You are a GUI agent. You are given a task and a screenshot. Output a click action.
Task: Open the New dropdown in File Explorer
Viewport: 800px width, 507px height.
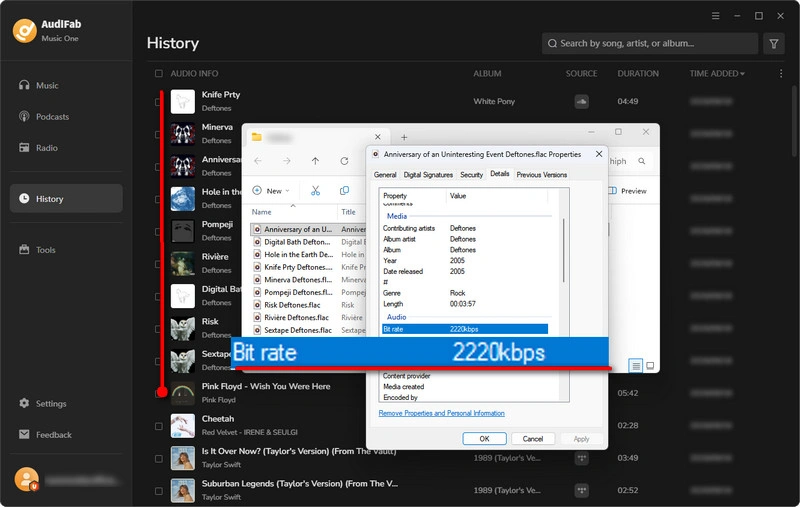coord(271,190)
